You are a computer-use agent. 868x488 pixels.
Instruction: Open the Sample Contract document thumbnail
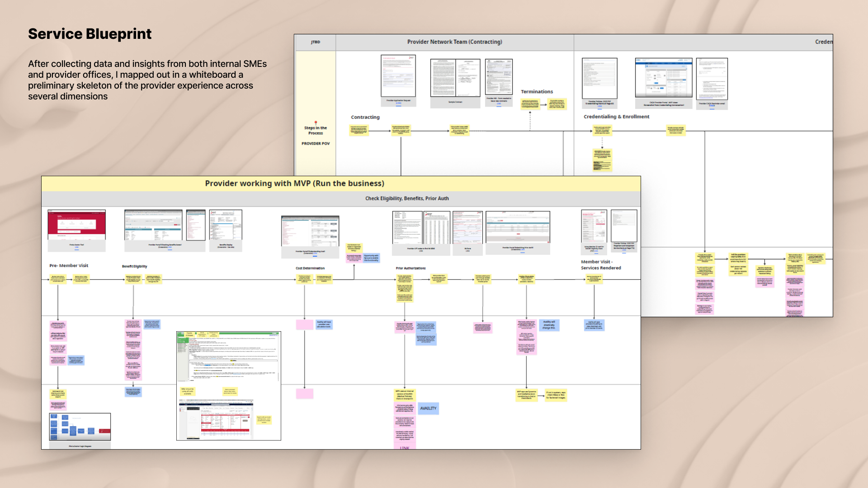tap(455, 78)
